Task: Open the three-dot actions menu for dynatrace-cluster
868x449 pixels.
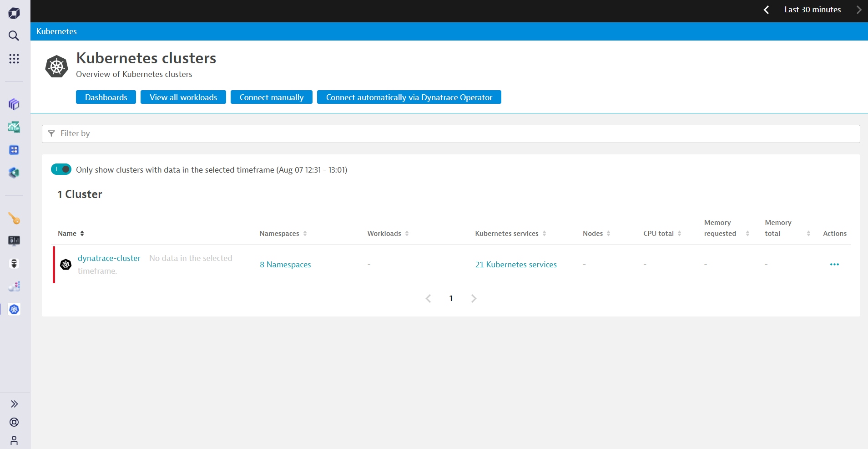Action: click(x=834, y=265)
